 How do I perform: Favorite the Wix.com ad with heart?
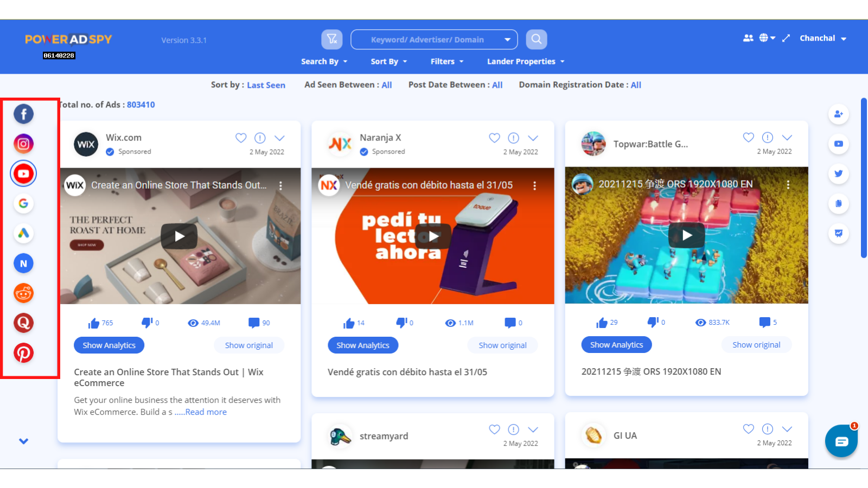coord(241,138)
